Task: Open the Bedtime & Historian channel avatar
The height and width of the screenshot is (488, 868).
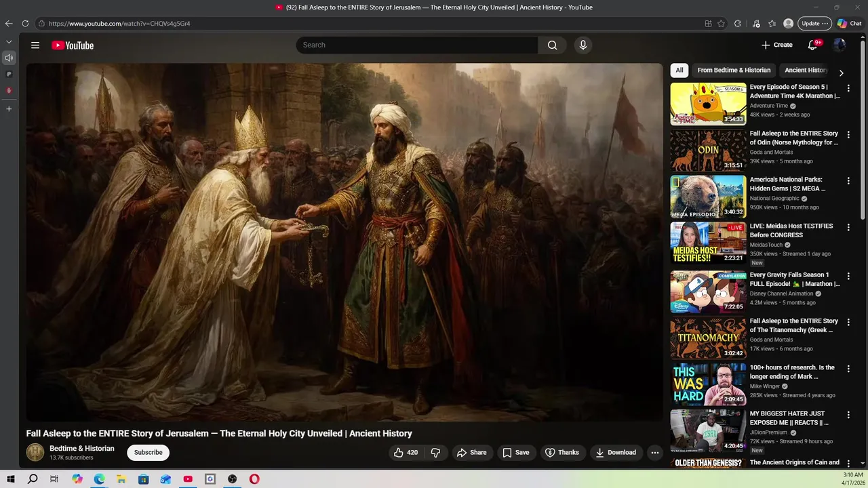Action: click(x=35, y=452)
